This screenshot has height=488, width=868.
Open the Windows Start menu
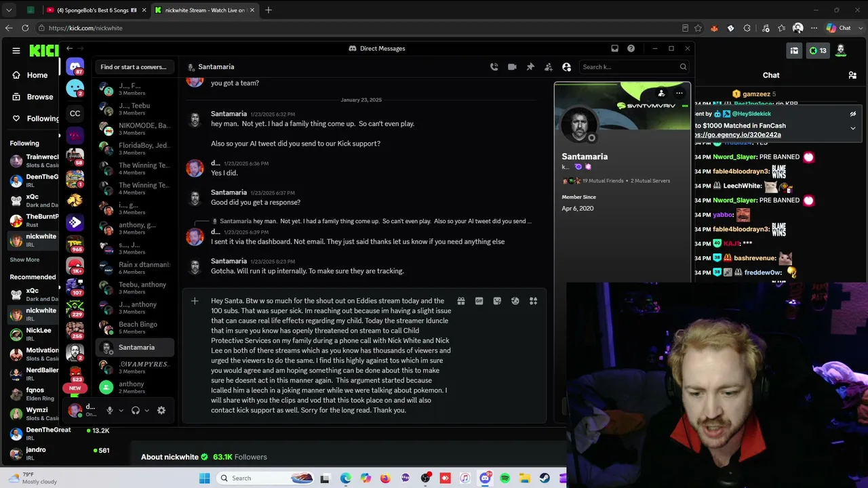pos(205,479)
